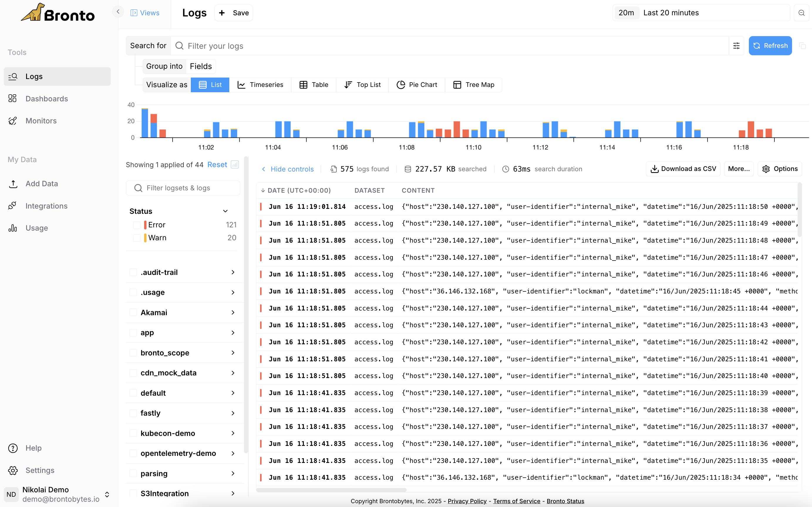The height and width of the screenshot is (507, 812).
Task: Collapse the Status filter section
Action: pyautogui.click(x=225, y=211)
